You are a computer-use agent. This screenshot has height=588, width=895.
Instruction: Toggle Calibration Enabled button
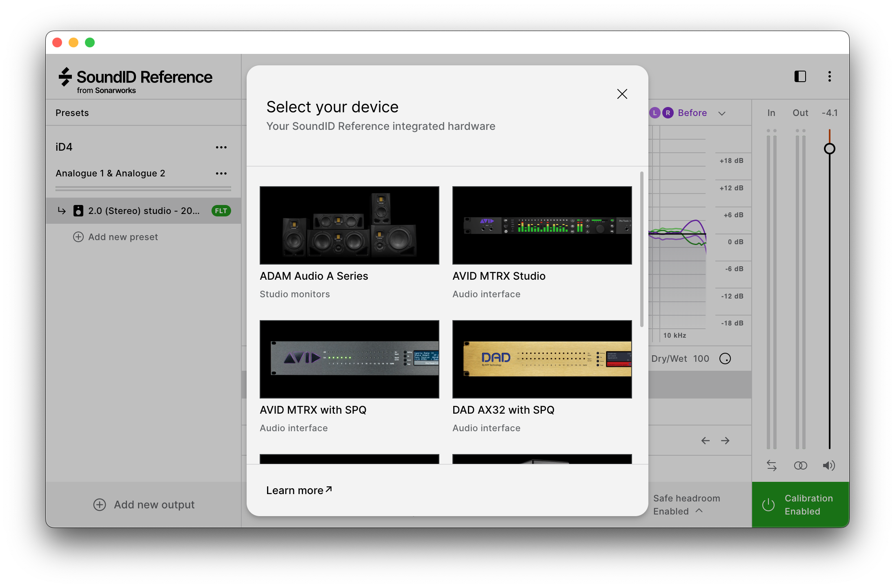800,505
